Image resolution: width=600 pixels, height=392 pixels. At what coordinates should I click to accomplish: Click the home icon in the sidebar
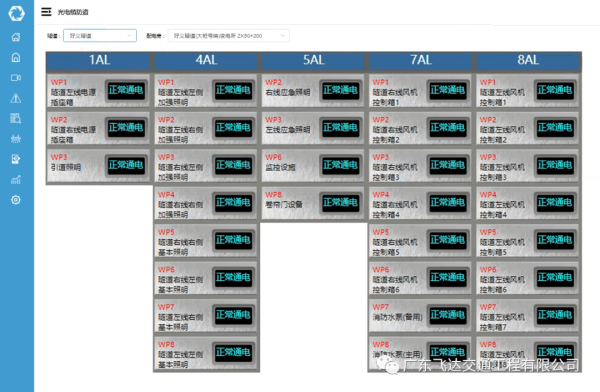click(x=16, y=37)
